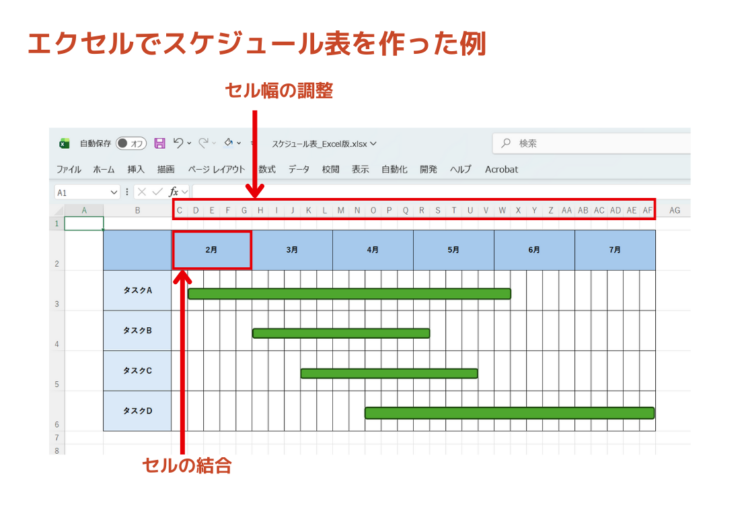The height and width of the screenshot is (505, 740).
Task: Select column B header
Action: [137, 210]
